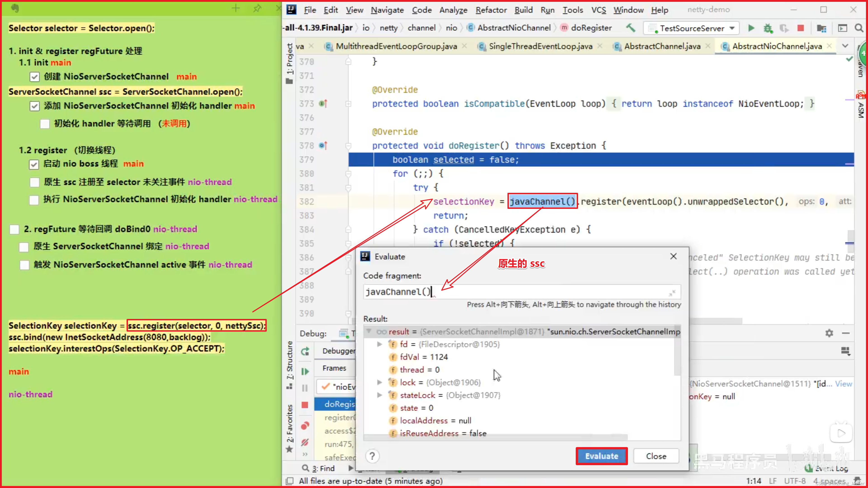Screen dimensions: 868x488
Task: Open the VCS menu
Action: tap(598, 10)
